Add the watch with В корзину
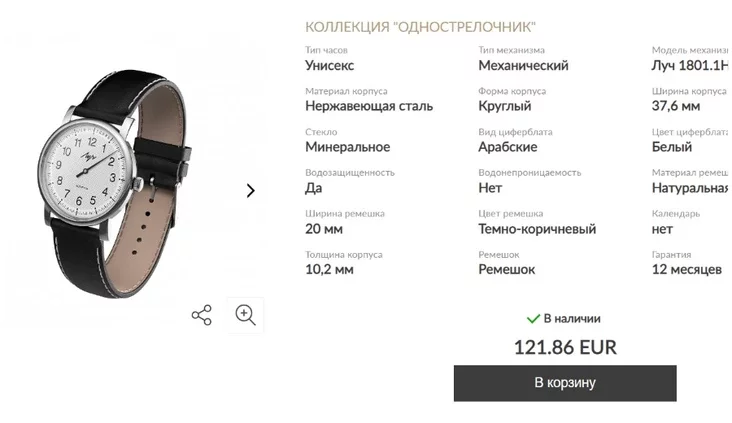Image resolution: width=732 pixels, height=423 pixels. [565, 383]
